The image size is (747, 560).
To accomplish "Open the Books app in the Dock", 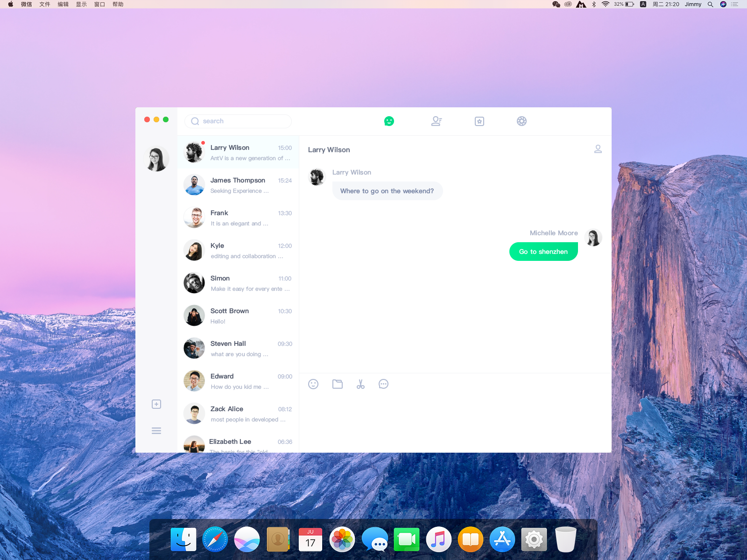I will point(471,539).
